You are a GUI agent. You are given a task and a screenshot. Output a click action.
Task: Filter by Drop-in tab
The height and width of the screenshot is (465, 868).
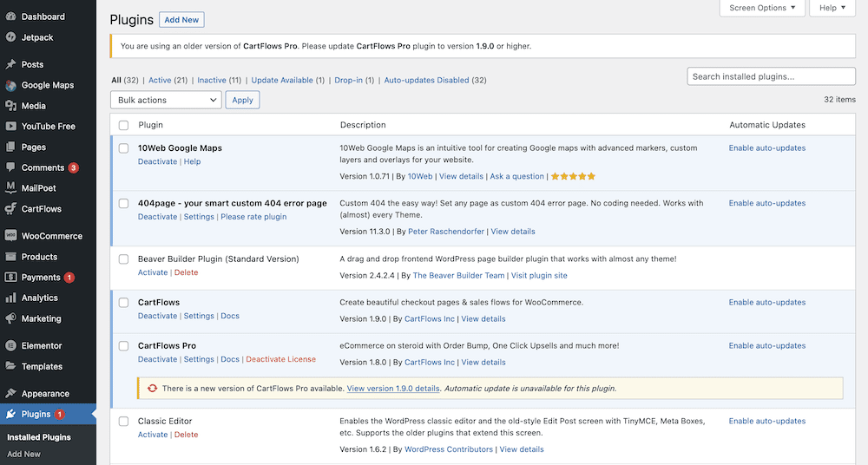pos(348,80)
